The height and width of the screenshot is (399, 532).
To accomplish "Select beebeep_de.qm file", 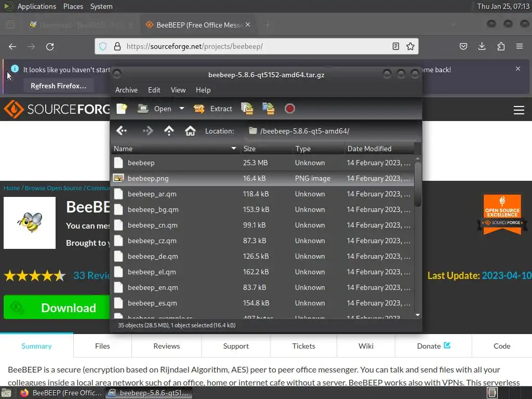I will tap(262, 257).
